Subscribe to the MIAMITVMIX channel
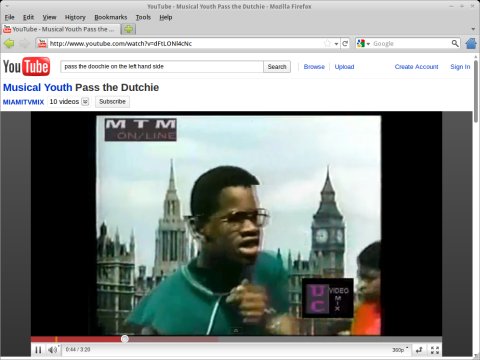 112,102
